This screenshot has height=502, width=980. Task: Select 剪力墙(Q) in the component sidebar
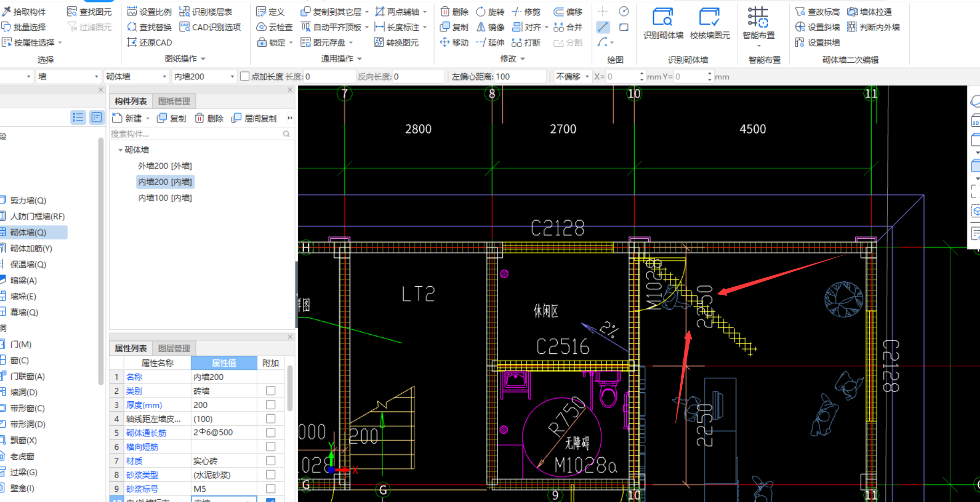tap(28, 200)
